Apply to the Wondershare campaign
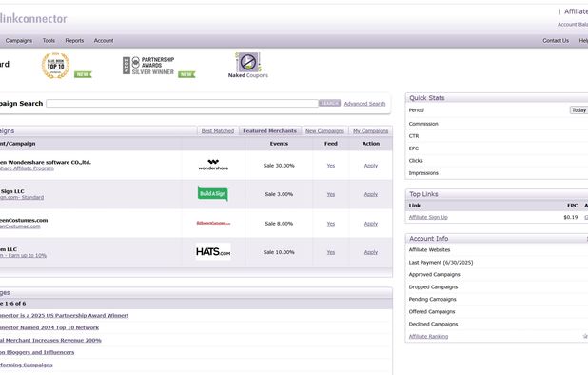Screen dimensions: 588x375 click(371, 166)
